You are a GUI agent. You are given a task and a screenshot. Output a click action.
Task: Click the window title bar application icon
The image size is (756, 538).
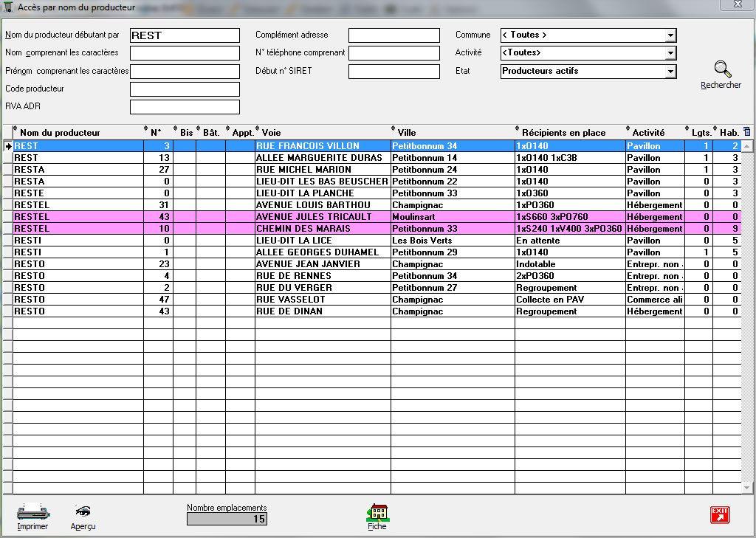(9, 7)
